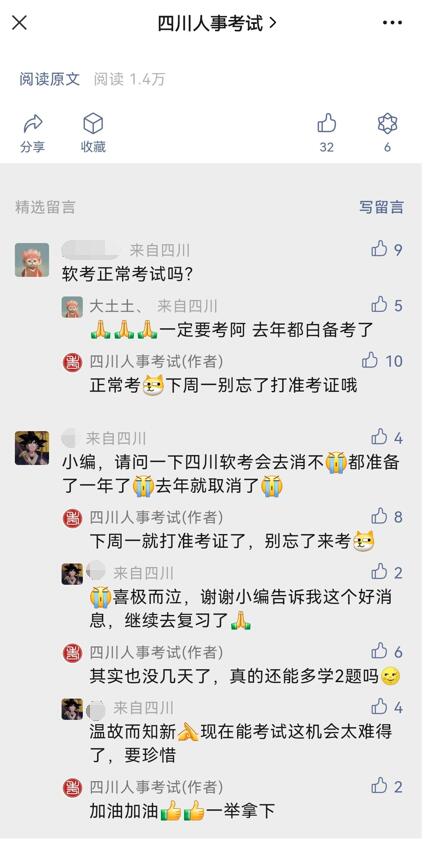The image size is (433, 843).
Task: Open the three-dot more options menu
Action: [x=392, y=23]
